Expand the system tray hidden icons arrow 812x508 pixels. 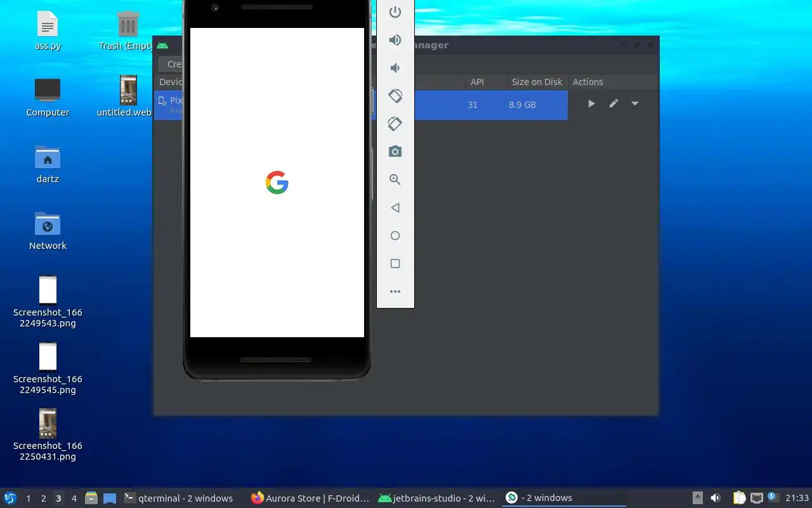click(697, 498)
